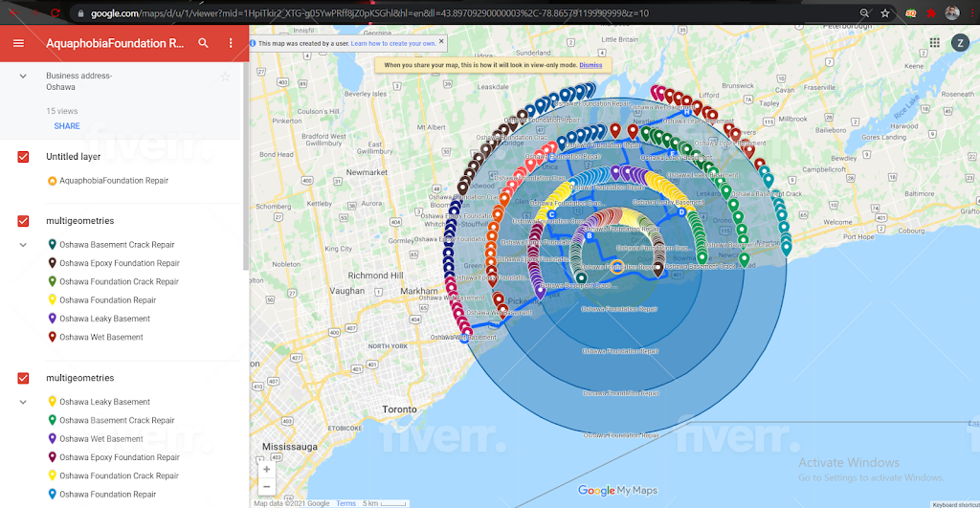The width and height of the screenshot is (980, 508).
Task: Open the browser profile avatar
Action: pos(952,12)
